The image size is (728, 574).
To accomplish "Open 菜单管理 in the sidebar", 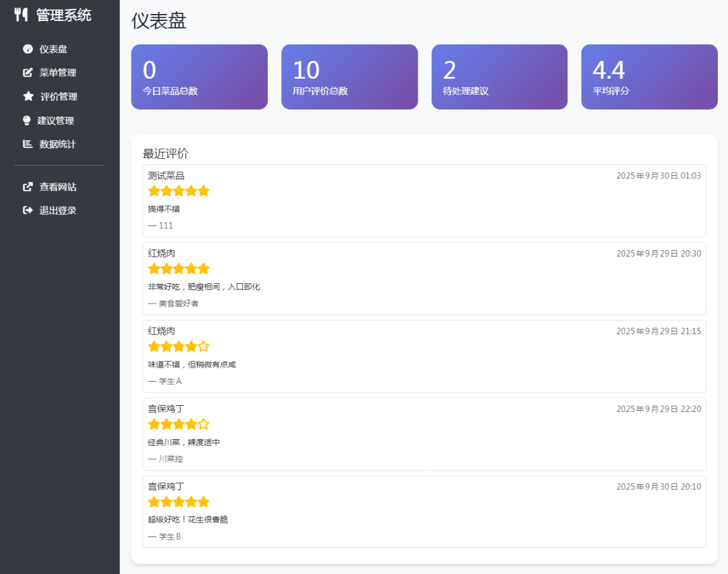I will (57, 72).
